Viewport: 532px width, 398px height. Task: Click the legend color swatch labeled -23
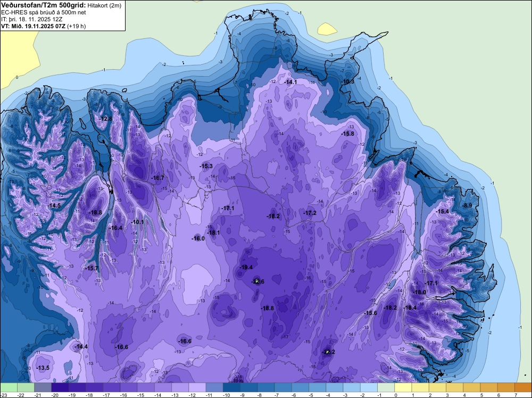[9, 387]
